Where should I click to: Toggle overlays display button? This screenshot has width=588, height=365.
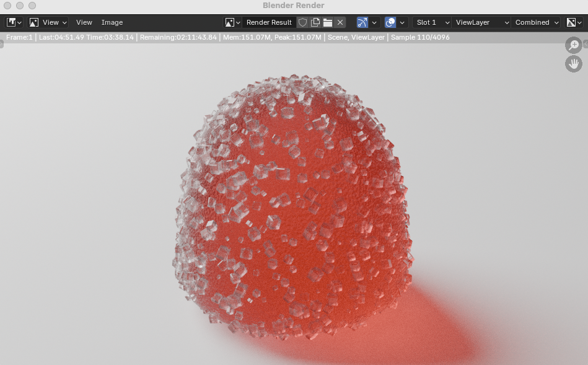(x=390, y=22)
